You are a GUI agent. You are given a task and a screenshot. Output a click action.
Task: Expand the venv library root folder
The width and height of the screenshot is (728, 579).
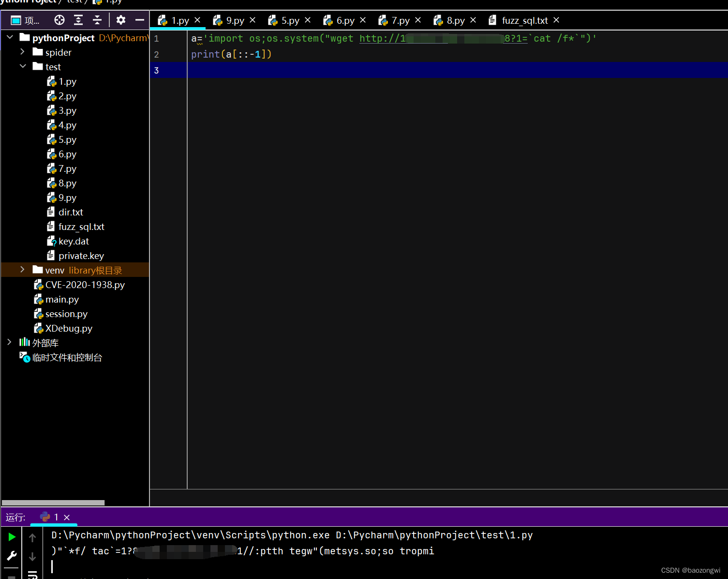click(x=22, y=269)
